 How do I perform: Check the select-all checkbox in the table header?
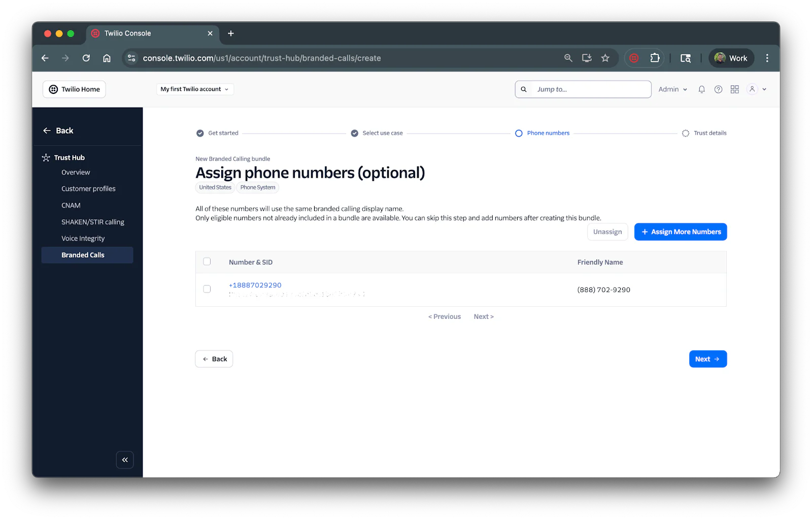pyautogui.click(x=207, y=261)
